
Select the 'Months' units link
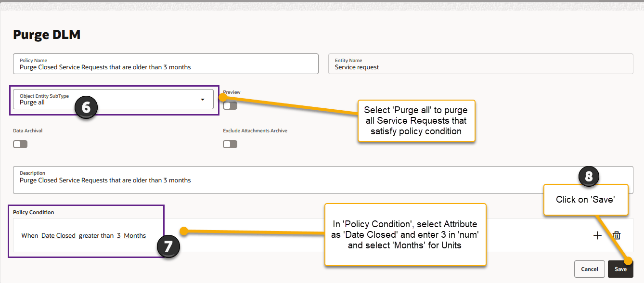pyautogui.click(x=134, y=235)
